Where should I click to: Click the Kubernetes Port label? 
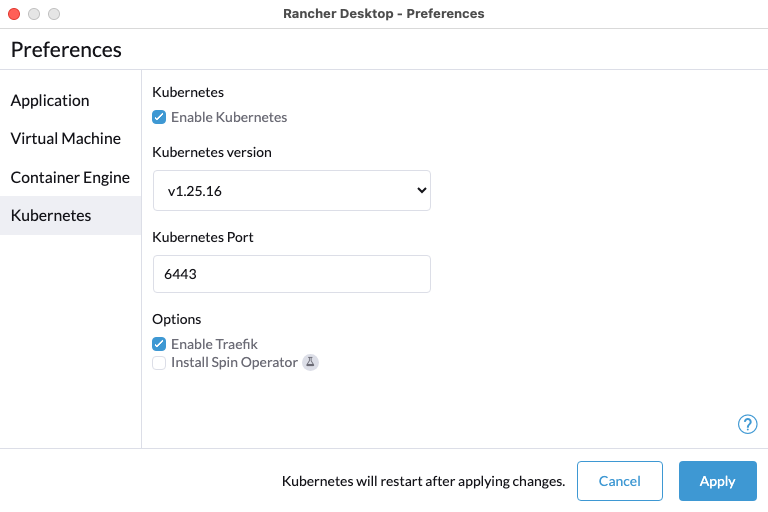203,237
